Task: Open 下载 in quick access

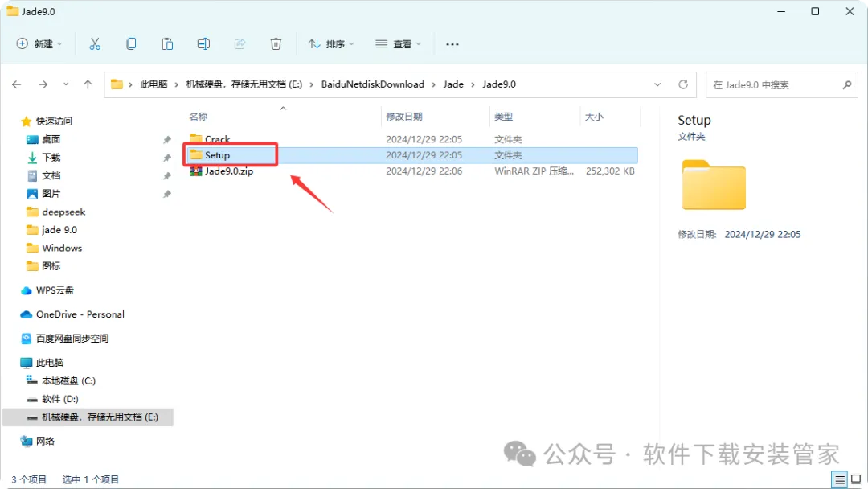Action: pyautogui.click(x=51, y=158)
